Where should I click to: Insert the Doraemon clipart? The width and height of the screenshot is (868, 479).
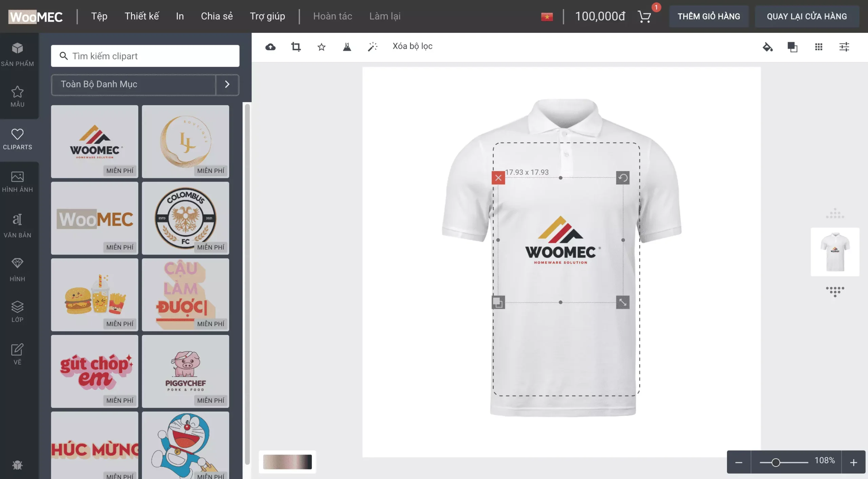[x=185, y=445]
